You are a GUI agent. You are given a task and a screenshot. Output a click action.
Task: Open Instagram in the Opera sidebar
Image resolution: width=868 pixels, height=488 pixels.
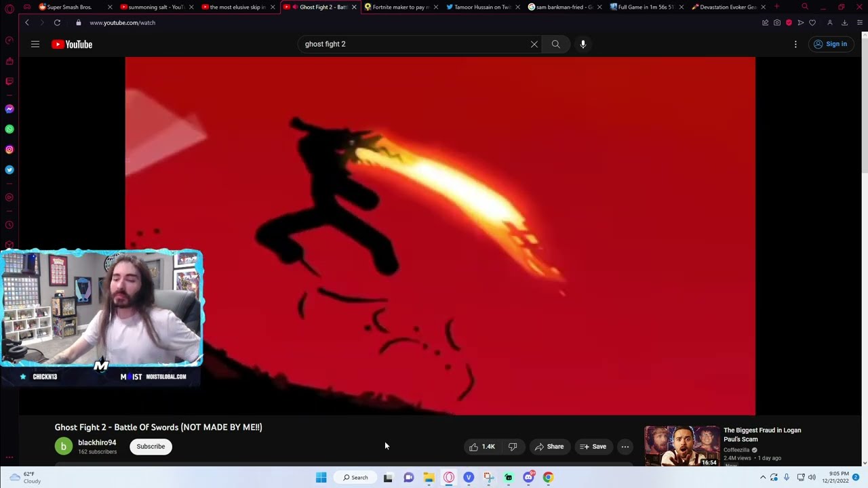[x=9, y=150]
